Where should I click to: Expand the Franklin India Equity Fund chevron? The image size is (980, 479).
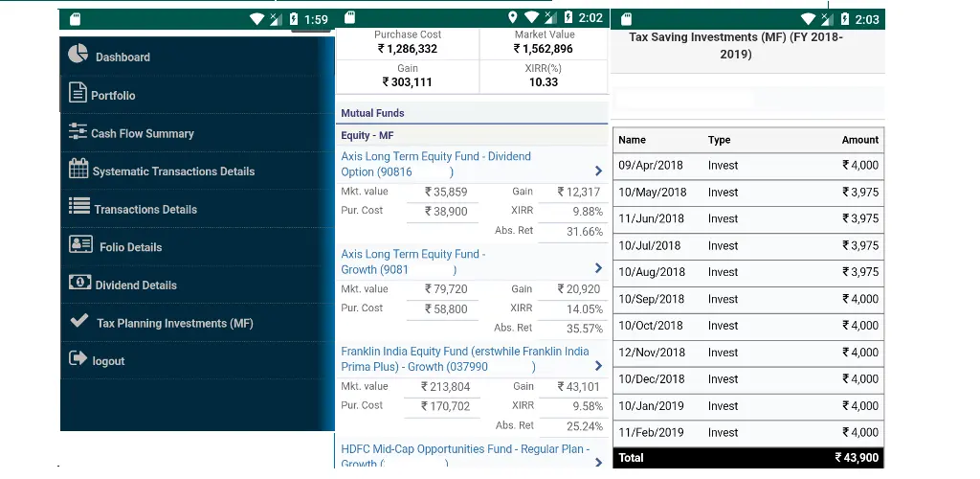pos(598,366)
